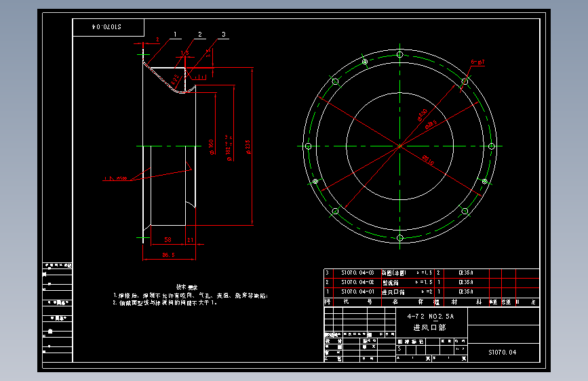This screenshot has width=588, height=381.
Task: Click Q235A material in row 2
Action: pyautogui.click(x=466, y=282)
